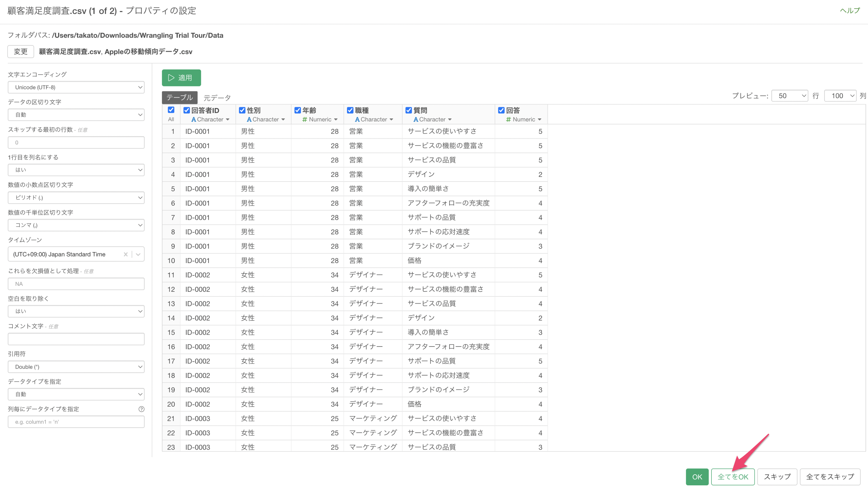The width and height of the screenshot is (868, 490).
Task: Click the スキップ button
Action: tap(777, 477)
